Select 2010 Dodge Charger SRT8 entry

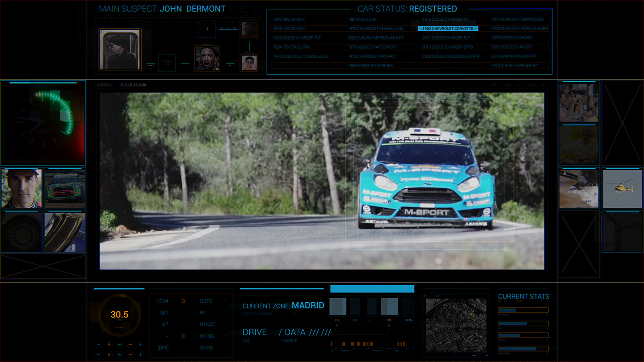(x=448, y=47)
